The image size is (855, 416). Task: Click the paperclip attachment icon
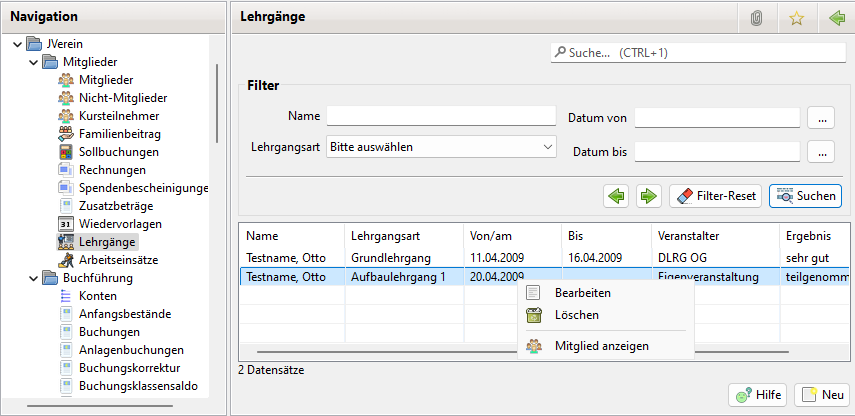757,18
